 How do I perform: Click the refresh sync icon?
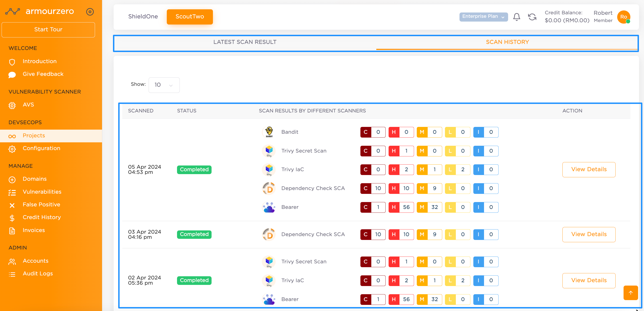click(x=532, y=17)
